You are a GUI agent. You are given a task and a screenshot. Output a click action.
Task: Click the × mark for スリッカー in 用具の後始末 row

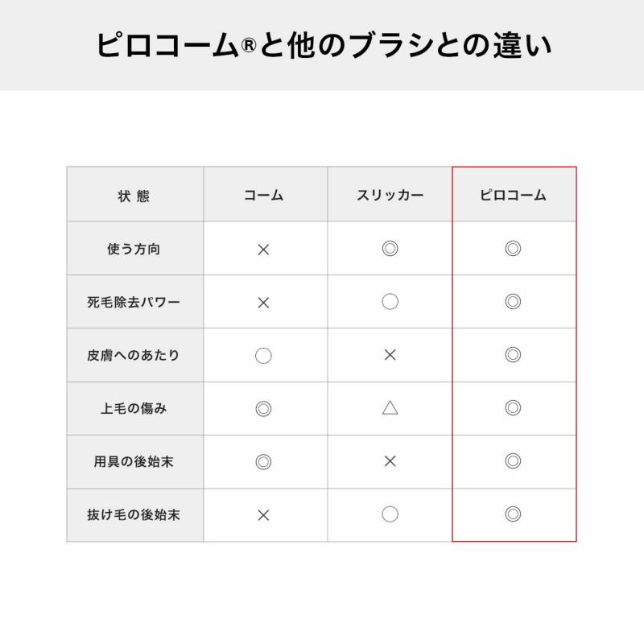(390, 461)
